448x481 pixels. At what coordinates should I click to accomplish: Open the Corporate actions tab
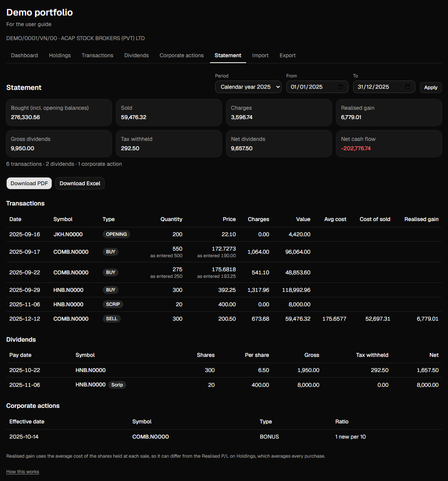tap(182, 55)
